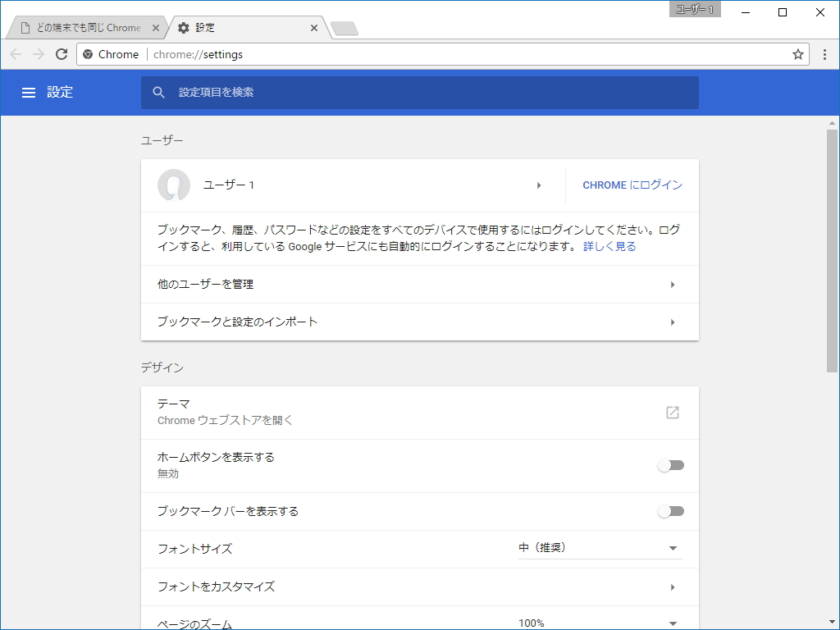Open Chrome ウェブストア via theme external link icon
The height and width of the screenshot is (630, 840).
click(672, 413)
